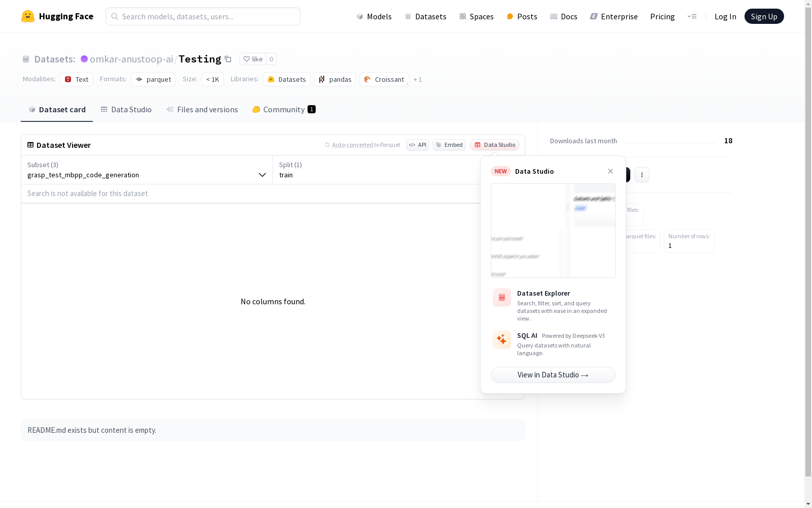Click the Datasets library tag
The image size is (812, 508).
click(x=287, y=79)
